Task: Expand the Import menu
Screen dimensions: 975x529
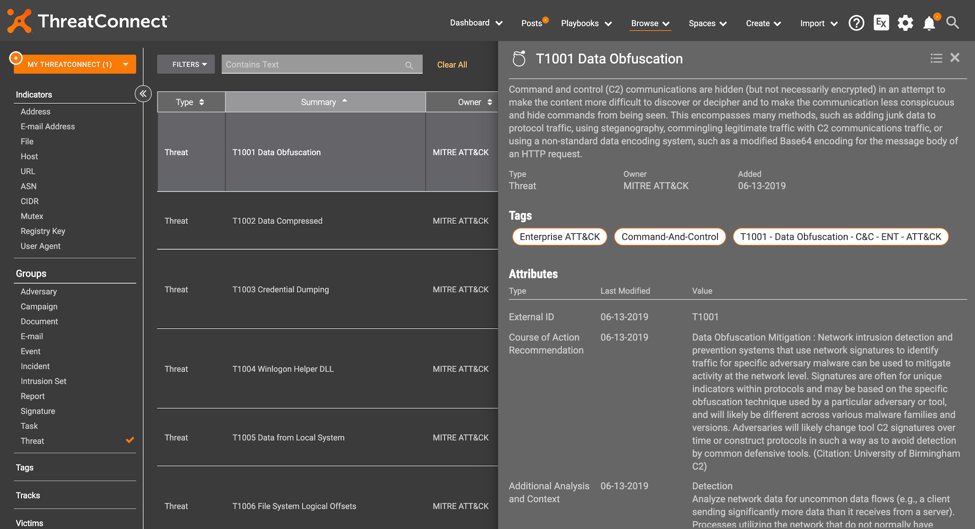Action: (x=818, y=23)
